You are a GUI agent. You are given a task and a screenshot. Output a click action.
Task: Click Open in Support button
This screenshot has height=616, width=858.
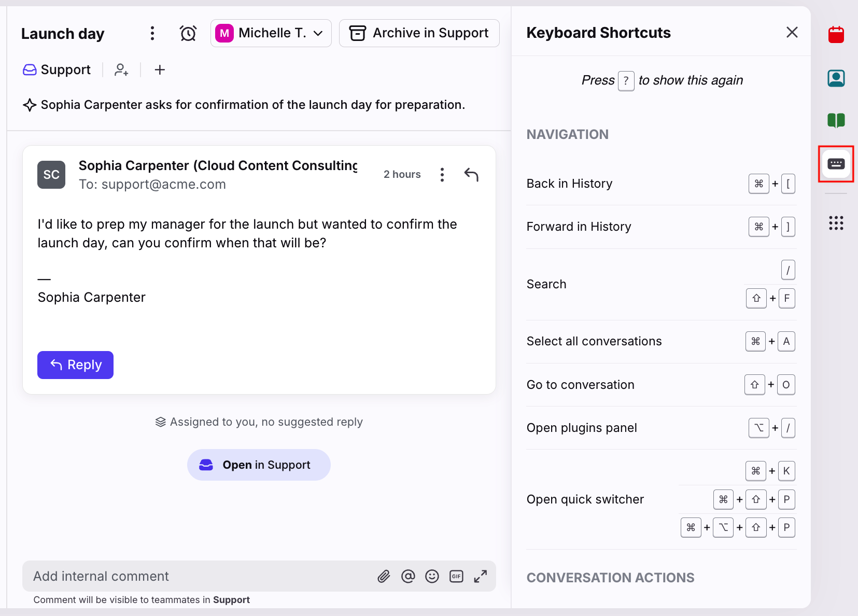pyautogui.click(x=259, y=465)
